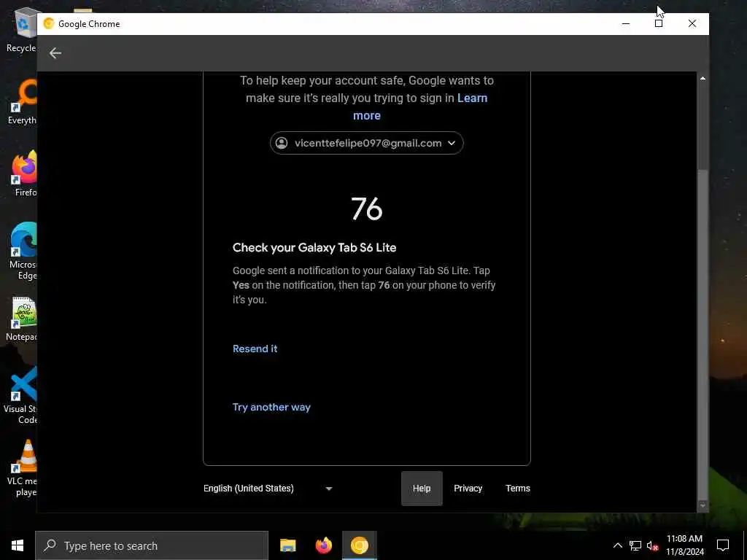
Task: Close the Google Chrome window
Action: pos(692,23)
